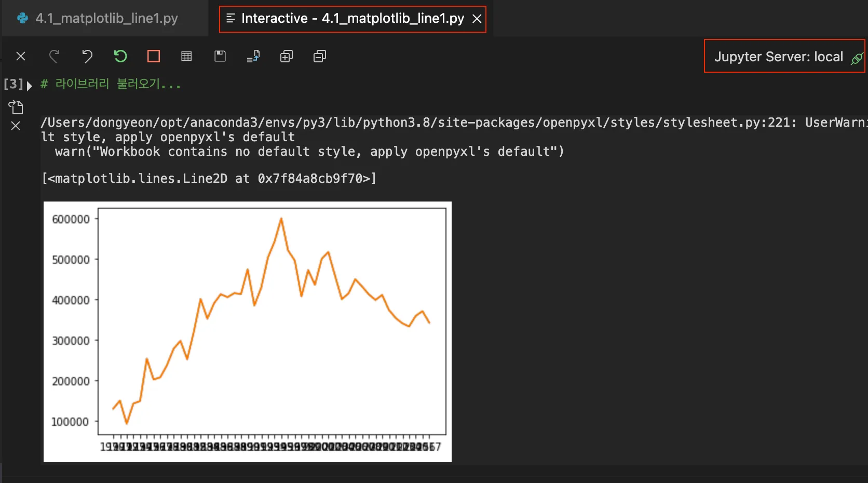Switch to the 4.1_matplotlib_line1.py editor tab
This screenshot has width=868, height=483.
pos(105,18)
